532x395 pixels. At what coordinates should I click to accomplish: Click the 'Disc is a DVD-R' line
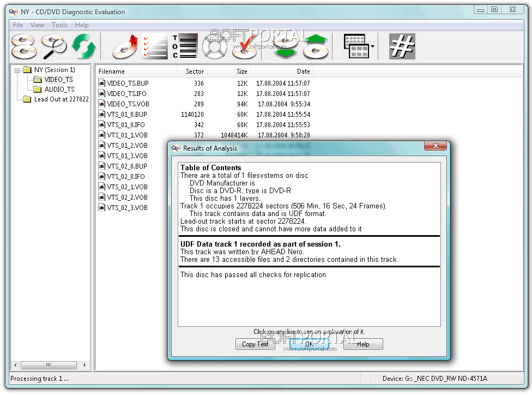tap(240, 190)
